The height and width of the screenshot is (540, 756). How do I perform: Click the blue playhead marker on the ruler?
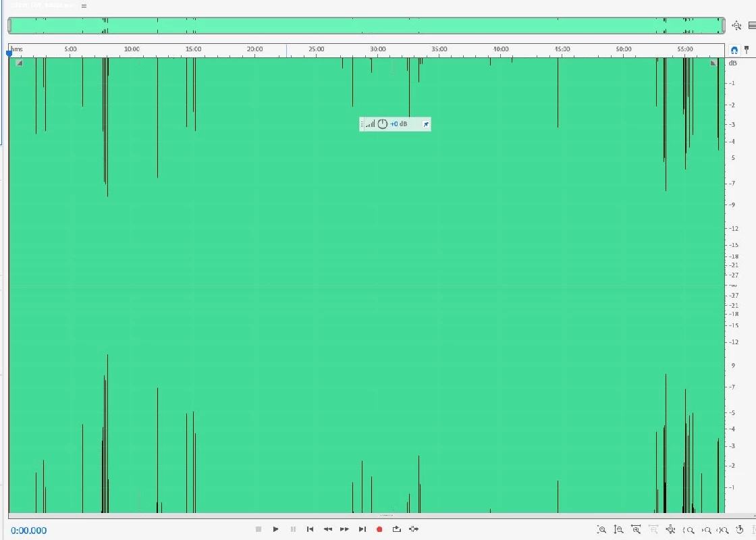[9, 53]
